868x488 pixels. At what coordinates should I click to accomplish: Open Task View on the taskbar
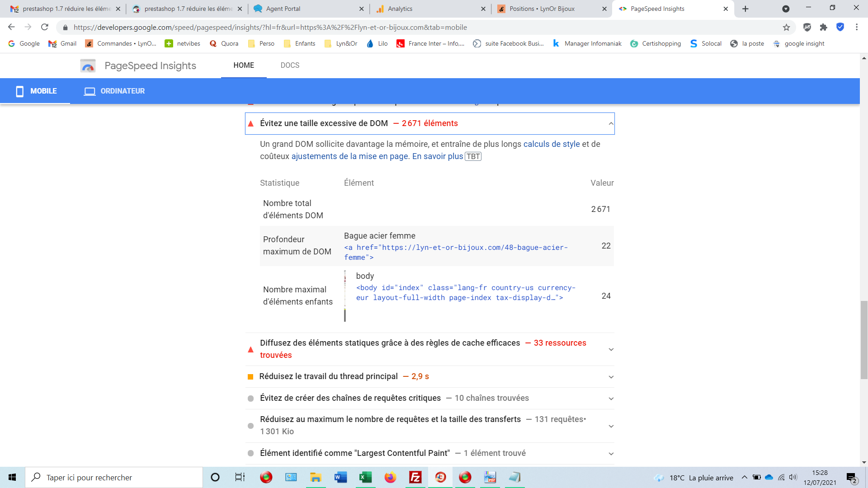click(240, 477)
